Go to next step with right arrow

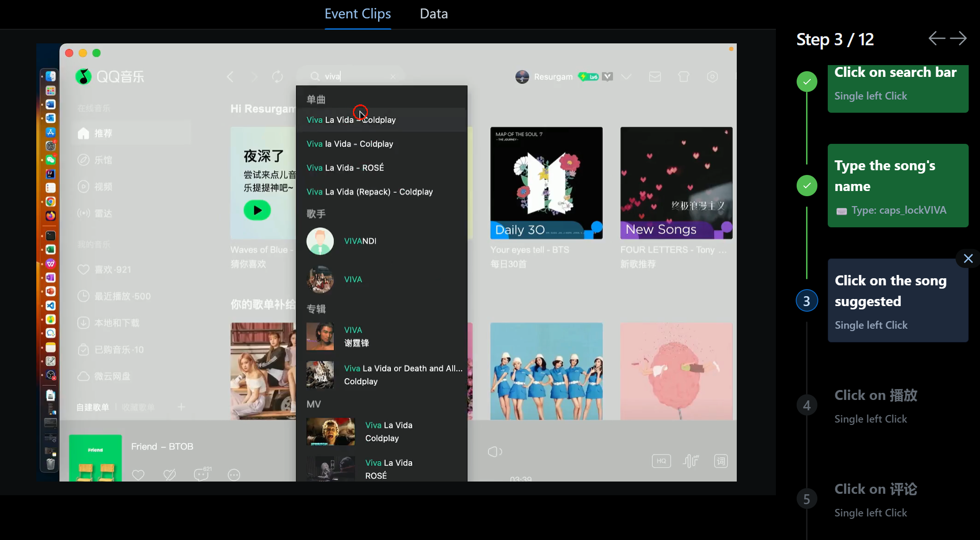[958, 38]
